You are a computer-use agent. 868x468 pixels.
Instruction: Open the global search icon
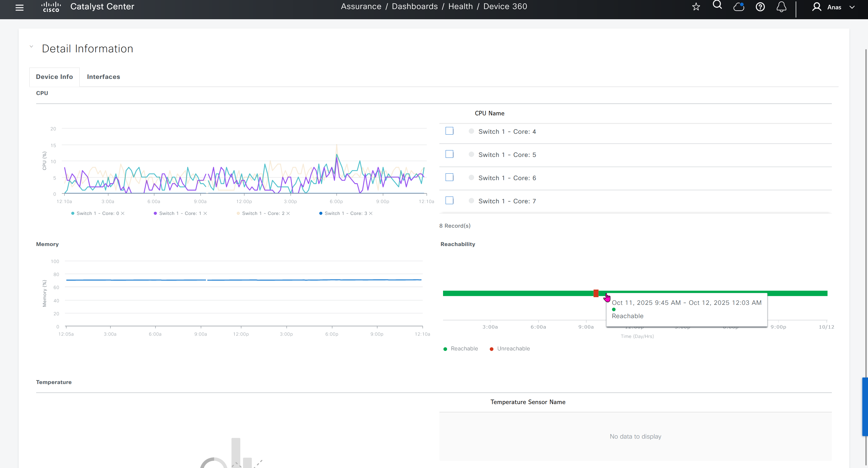coord(717,5)
